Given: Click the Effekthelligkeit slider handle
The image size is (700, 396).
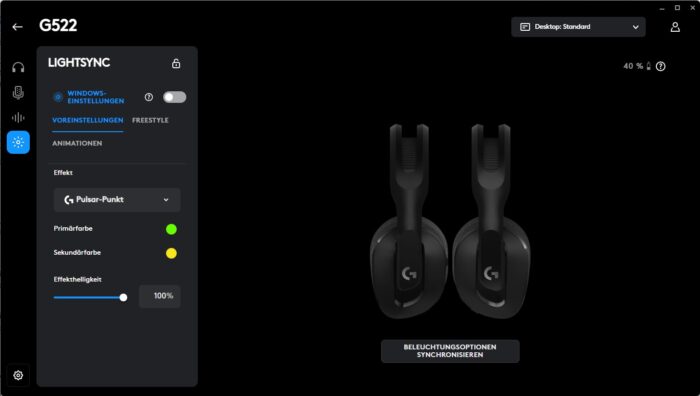Looking at the screenshot, I should coord(123,297).
